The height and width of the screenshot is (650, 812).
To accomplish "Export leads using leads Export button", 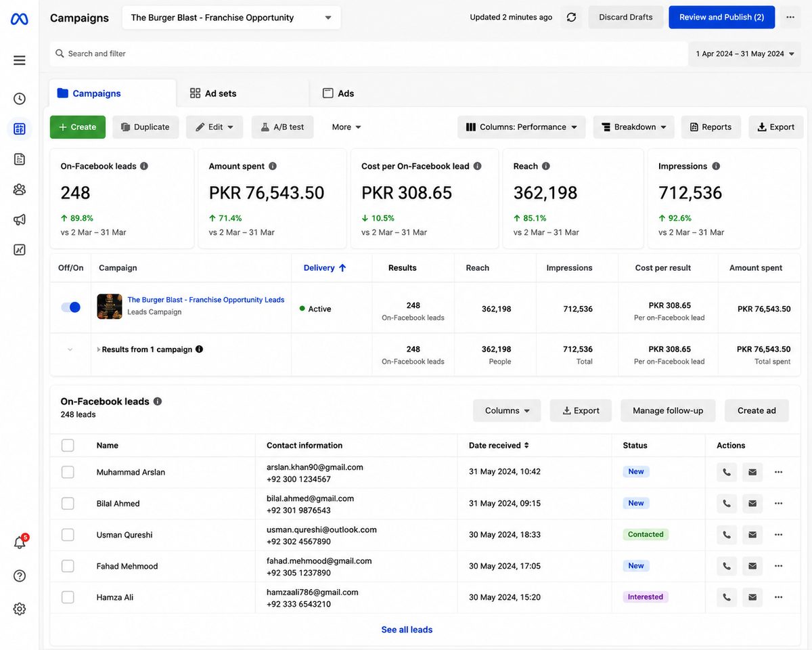I will click(581, 411).
